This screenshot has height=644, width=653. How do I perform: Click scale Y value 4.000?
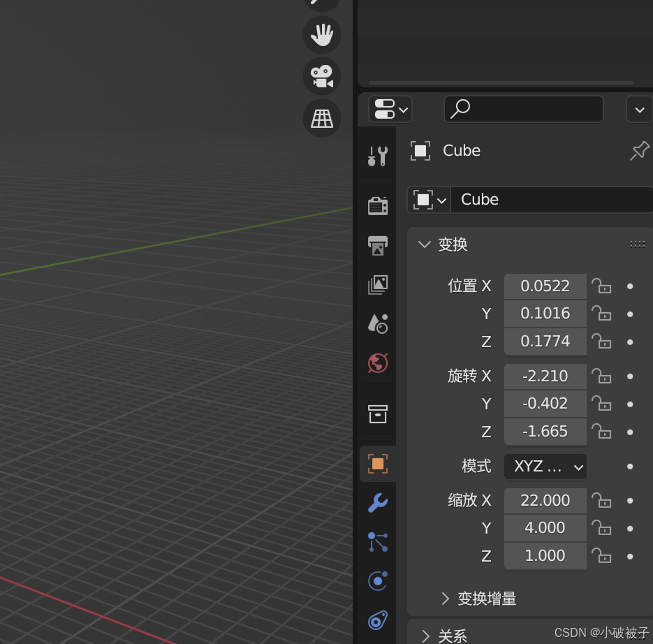[545, 528]
